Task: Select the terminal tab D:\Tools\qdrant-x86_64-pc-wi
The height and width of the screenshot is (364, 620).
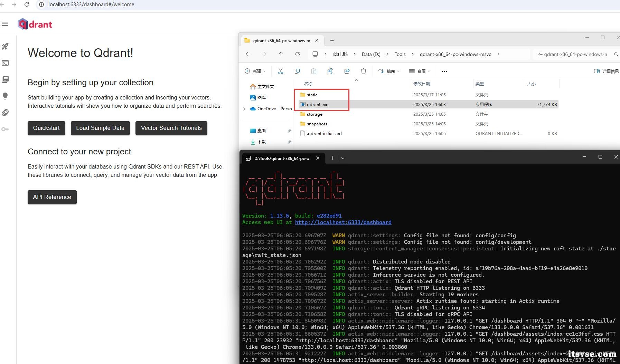Action: pos(282,158)
